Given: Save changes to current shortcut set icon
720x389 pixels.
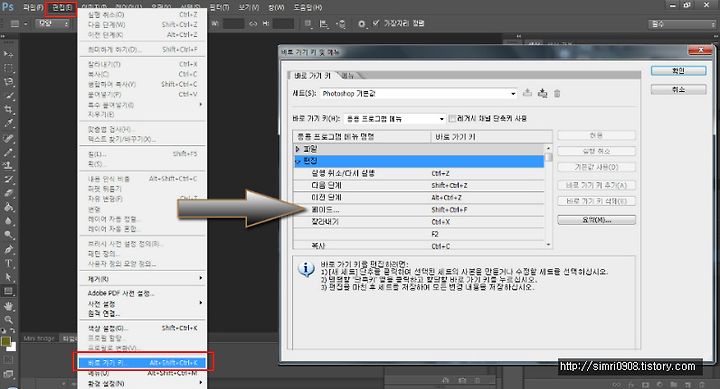Looking at the screenshot, I should point(528,93).
